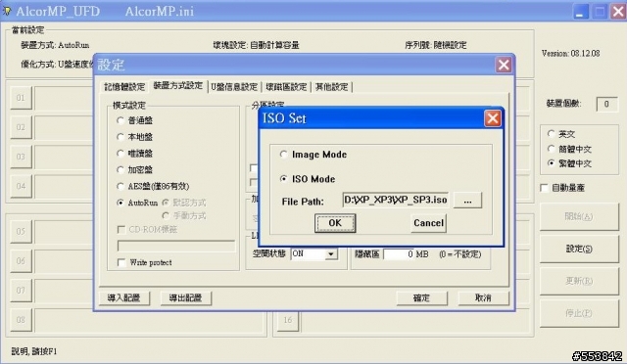Click port slot button 08
Image resolution: width=627 pixels, height=364 pixels.
(21, 320)
